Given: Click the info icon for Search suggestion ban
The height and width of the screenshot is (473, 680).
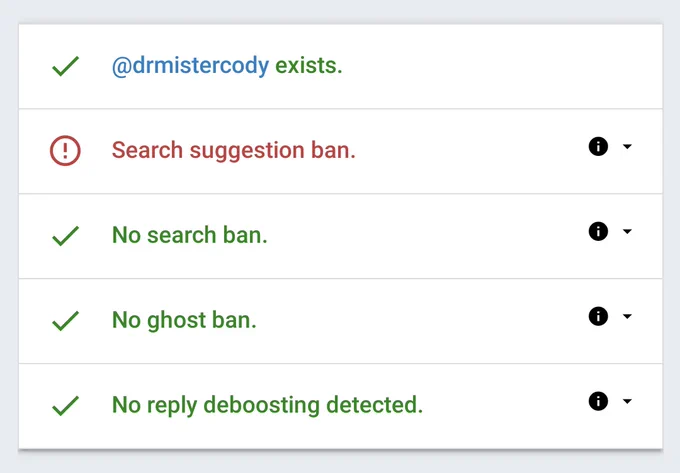Looking at the screenshot, I should [598, 147].
